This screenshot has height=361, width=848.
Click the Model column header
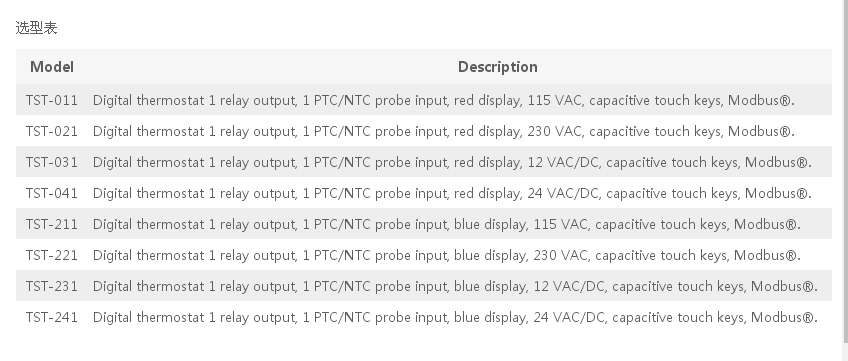point(52,67)
